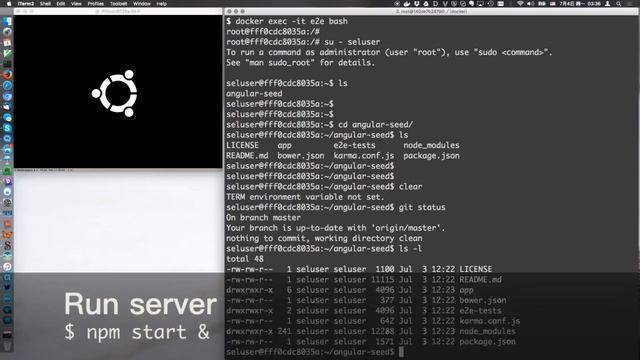Click the package.json row in the ls -l listing
The height and width of the screenshot is (360, 640).
point(371,342)
